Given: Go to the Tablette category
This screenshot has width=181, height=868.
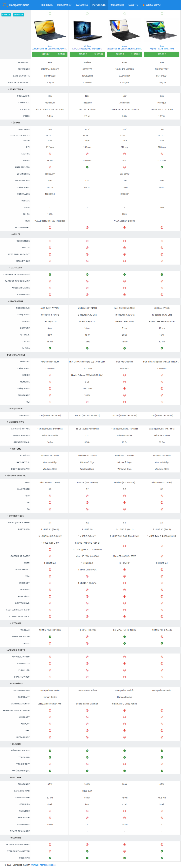Looking at the screenshot, I should 133,5.
